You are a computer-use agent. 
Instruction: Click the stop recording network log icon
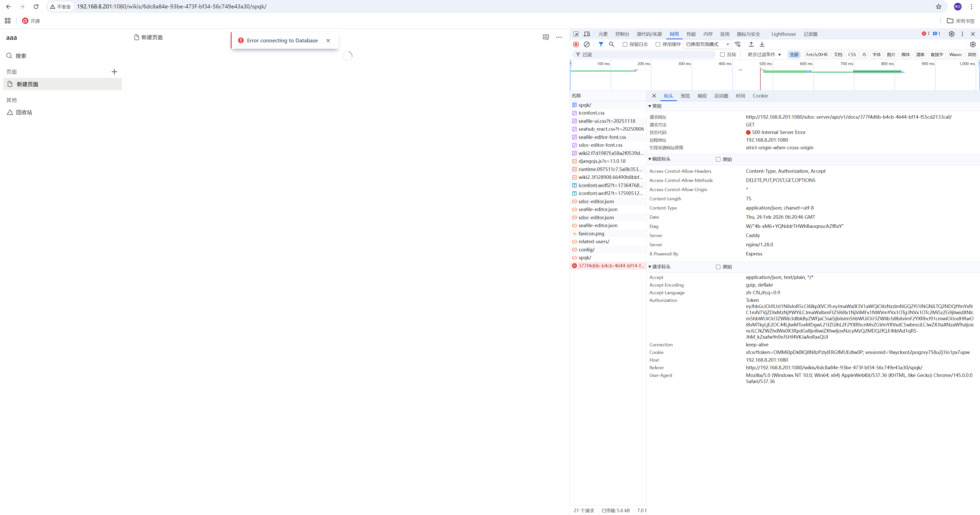coord(576,44)
